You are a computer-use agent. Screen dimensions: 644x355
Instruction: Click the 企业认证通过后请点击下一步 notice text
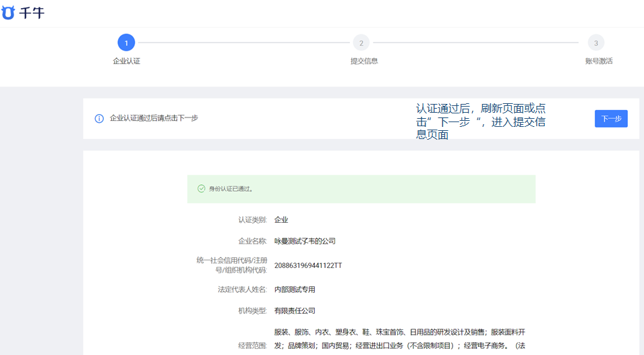(x=154, y=118)
